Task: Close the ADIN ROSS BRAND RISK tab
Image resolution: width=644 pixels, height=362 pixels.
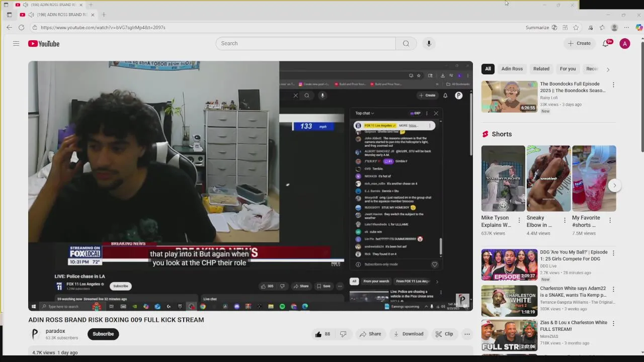Action: [93, 15]
